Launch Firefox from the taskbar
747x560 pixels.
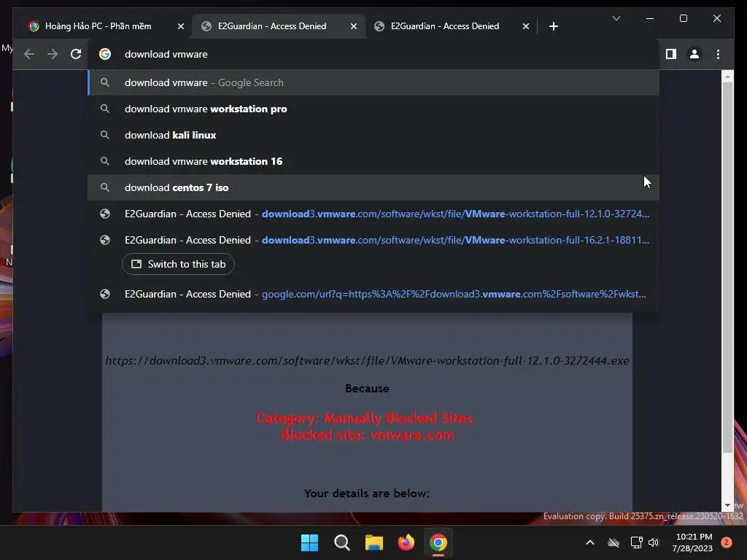pos(406,542)
